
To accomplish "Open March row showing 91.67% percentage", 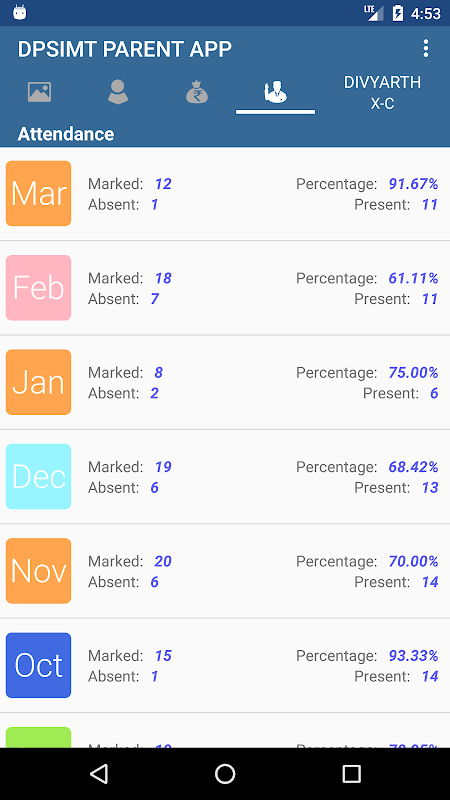I will [x=225, y=194].
